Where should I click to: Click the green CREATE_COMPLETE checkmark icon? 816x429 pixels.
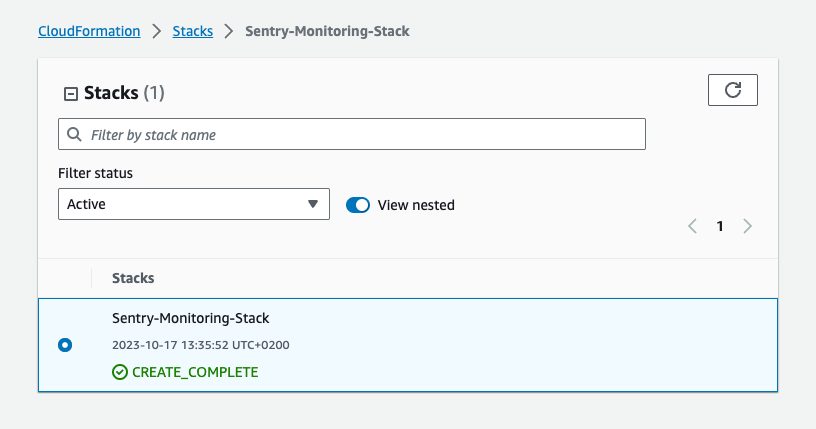coord(120,372)
